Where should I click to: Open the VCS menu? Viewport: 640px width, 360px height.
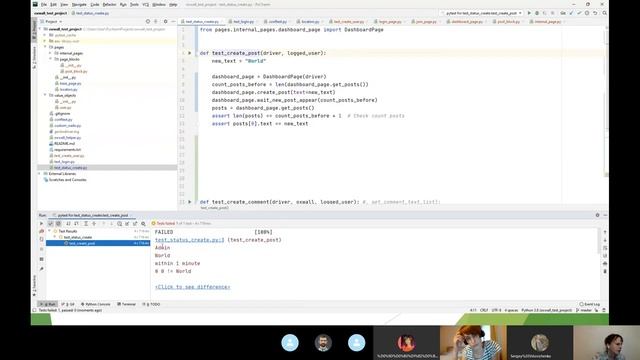point(146,4)
